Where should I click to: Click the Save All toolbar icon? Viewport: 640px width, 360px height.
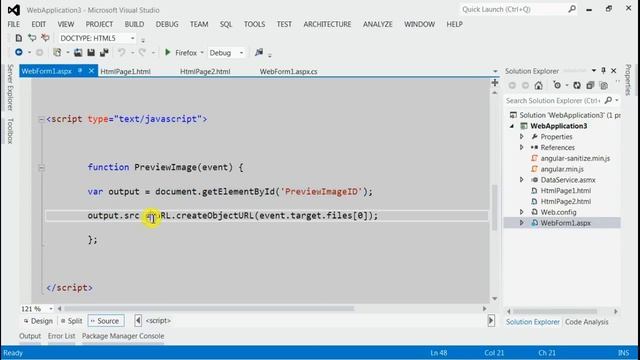tap(104, 53)
